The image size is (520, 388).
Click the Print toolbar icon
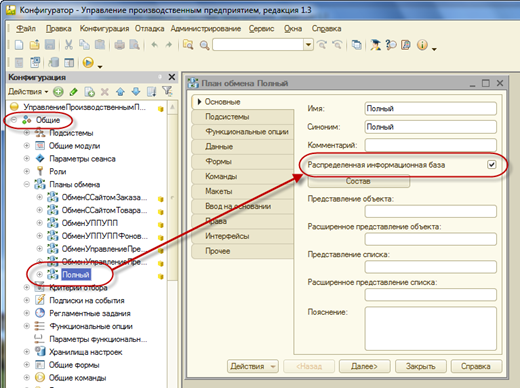click(x=120, y=45)
